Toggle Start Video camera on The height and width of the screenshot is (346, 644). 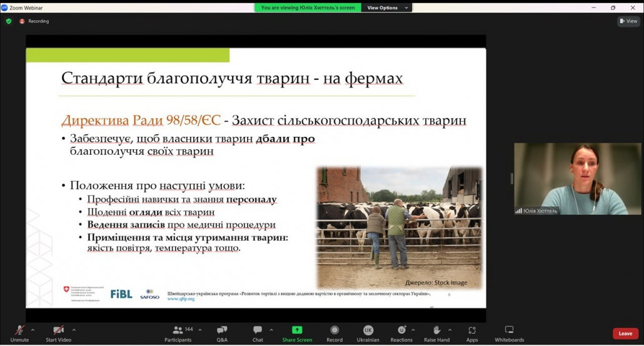pos(58,333)
